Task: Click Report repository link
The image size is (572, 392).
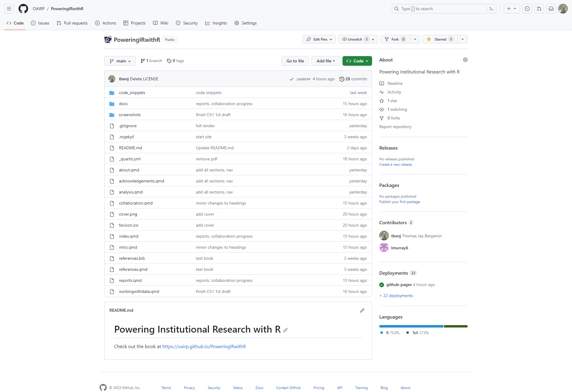Action: (x=395, y=127)
